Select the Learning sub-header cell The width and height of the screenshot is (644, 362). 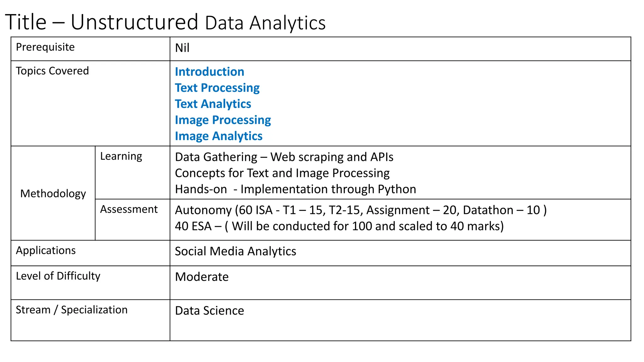(121, 156)
